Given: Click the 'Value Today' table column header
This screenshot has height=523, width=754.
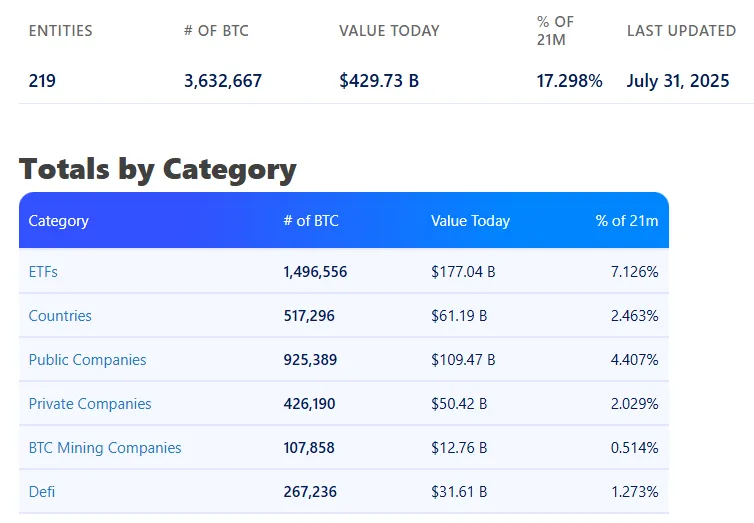Looking at the screenshot, I should click(470, 221).
